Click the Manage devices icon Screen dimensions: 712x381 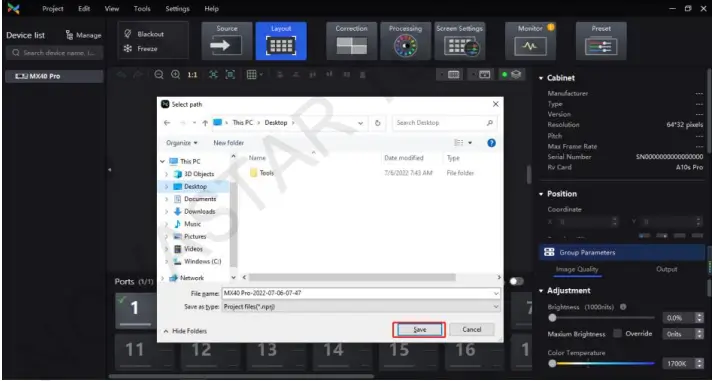[83, 35]
